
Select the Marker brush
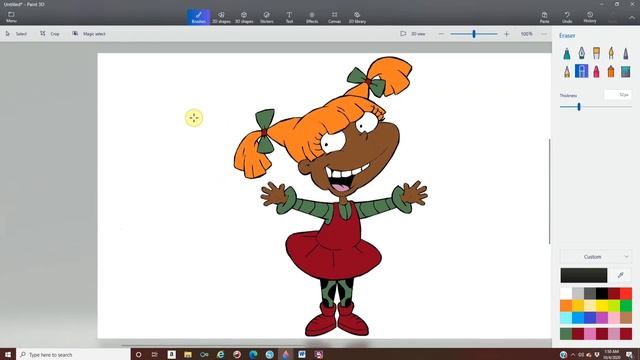click(567, 53)
